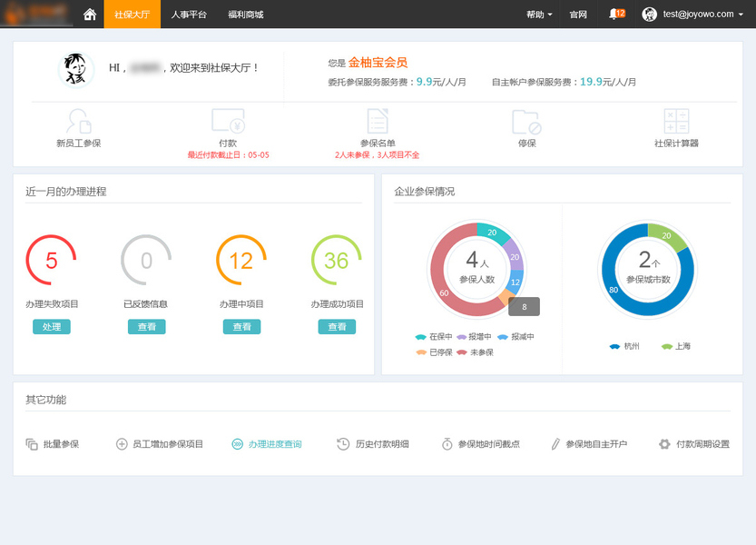The width and height of the screenshot is (756, 545).
Task: Click the history clock icon beside 历史付款明细
Action: tap(343, 444)
